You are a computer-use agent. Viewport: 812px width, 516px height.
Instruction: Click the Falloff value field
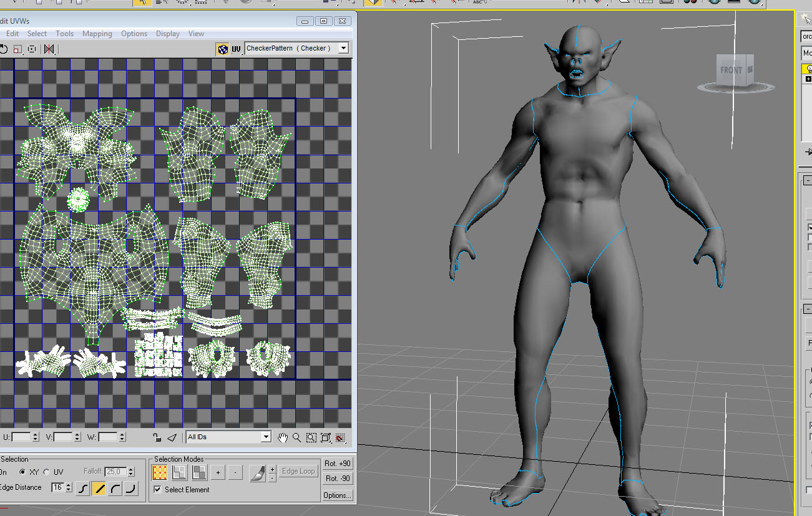115,472
